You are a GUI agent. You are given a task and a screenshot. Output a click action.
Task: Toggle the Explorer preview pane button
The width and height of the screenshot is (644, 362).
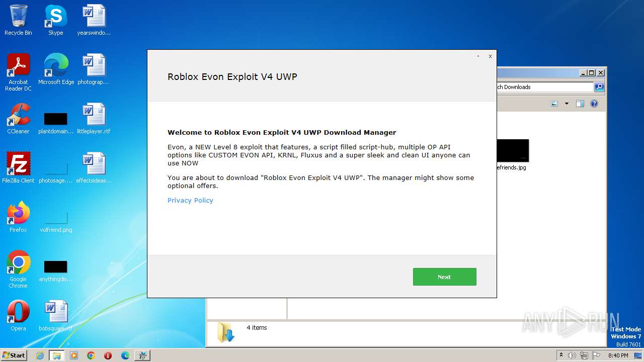coord(580,104)
